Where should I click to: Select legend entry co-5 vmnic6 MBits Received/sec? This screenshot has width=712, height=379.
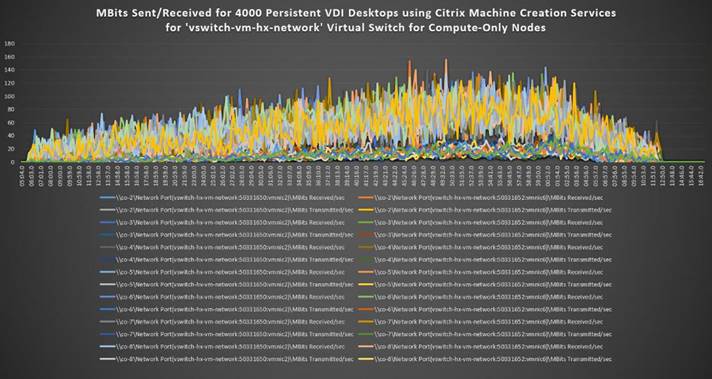480,272
